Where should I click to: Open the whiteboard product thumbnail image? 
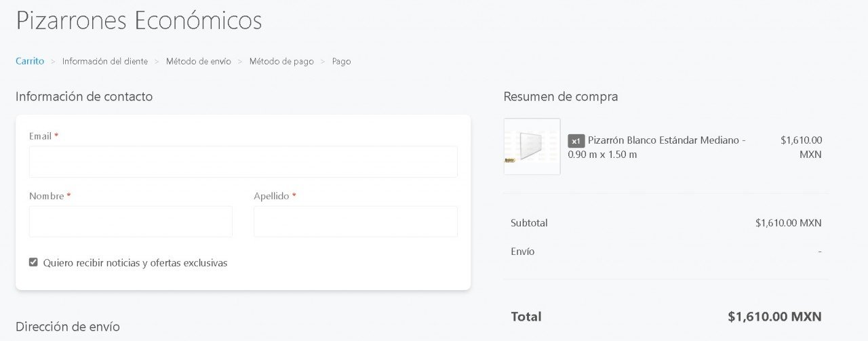pyautogui.click(x=532, y=146)
